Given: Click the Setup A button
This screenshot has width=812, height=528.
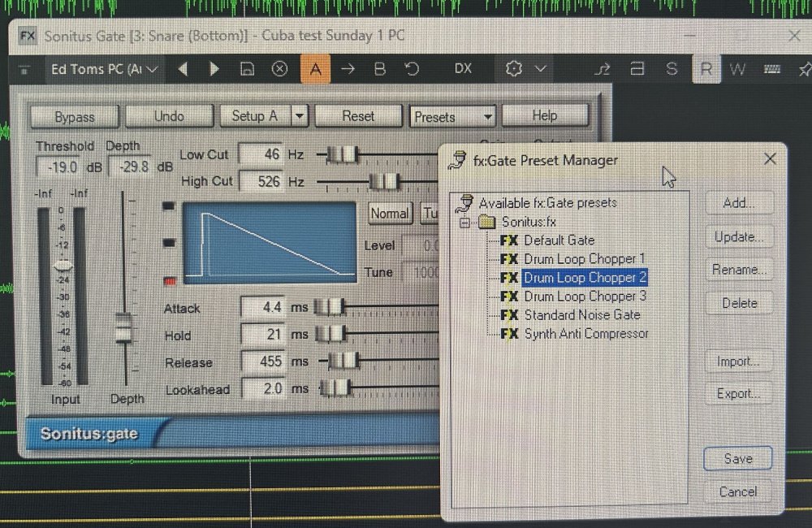Looking at the screenshot, I should (255, 116).
